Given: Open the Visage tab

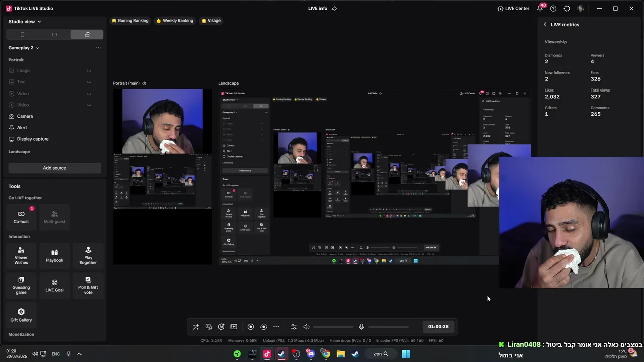Looking at the screenshot, I should click(211, 21).
